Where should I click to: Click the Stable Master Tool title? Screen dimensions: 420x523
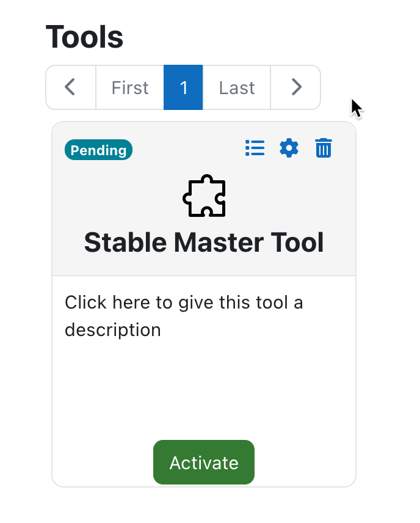[204, 243]
